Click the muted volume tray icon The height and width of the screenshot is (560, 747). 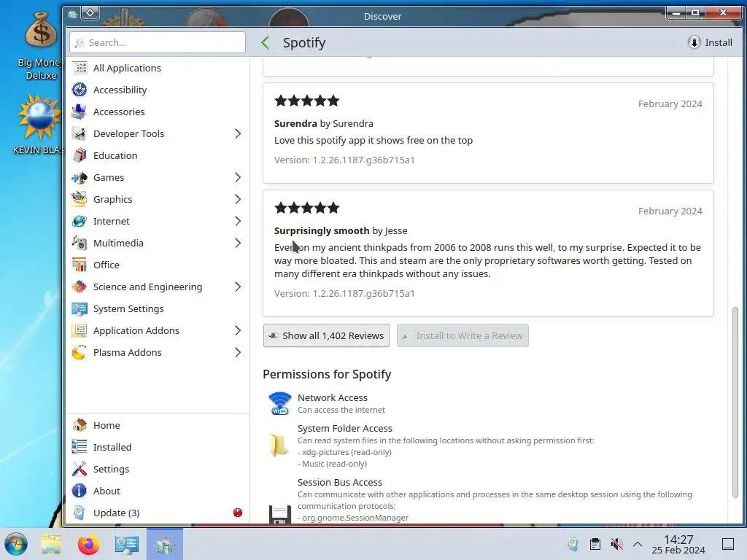[617, 544]
